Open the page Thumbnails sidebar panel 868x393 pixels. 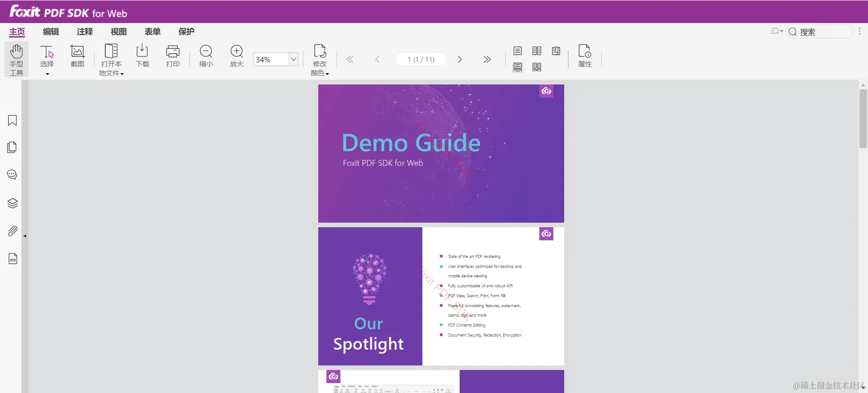[13, 147]
